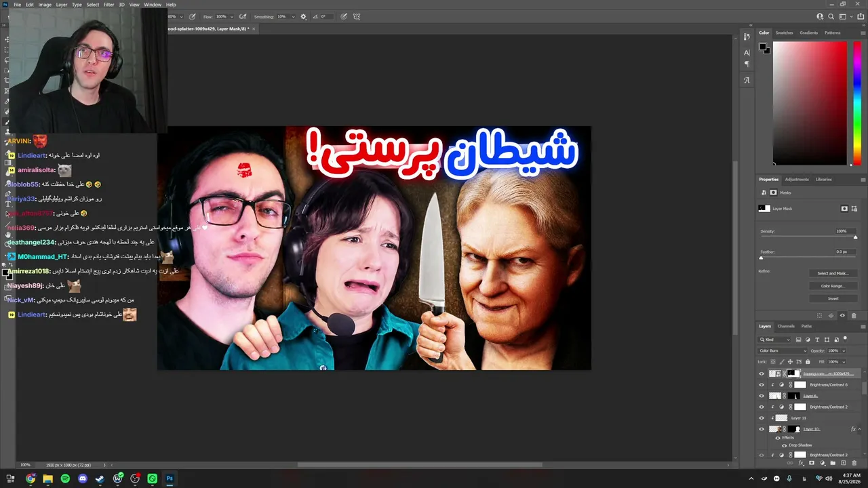Open Spotify from the taskbar

click(65, 479)
